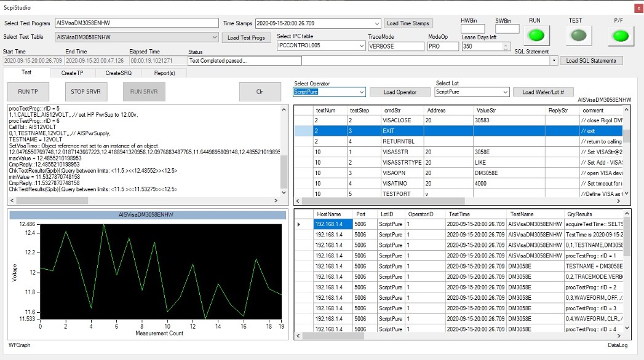644x360 pixels.
Task: Click the DataLog vertical scroll-down arrow
Action: (x=627, y=328)
